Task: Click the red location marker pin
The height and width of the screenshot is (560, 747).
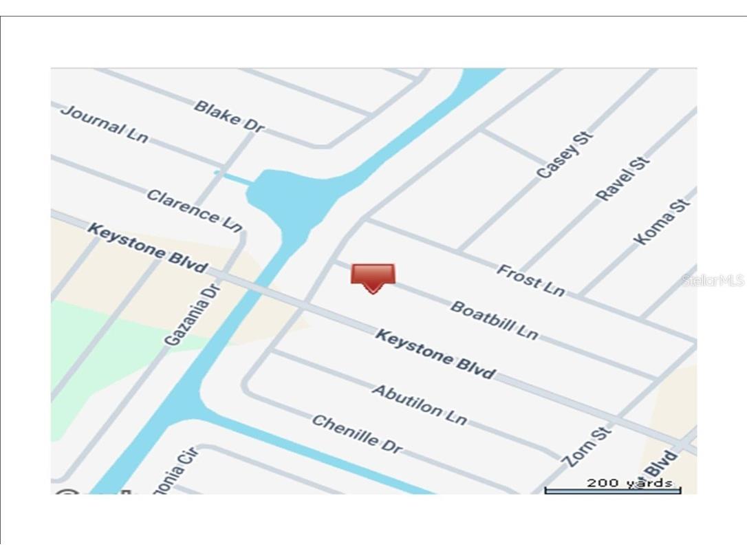Action: point(373,279)
